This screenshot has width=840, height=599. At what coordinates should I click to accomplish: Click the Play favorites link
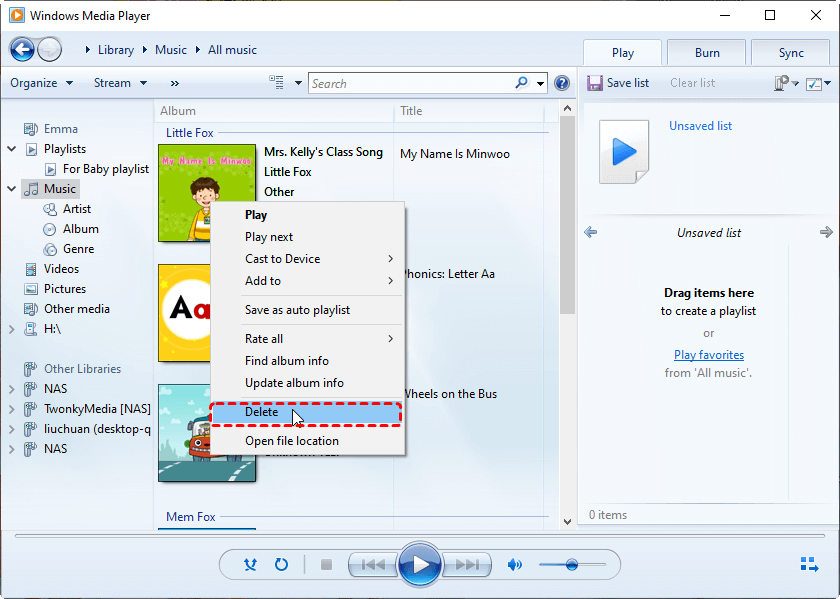pos(708,355)
